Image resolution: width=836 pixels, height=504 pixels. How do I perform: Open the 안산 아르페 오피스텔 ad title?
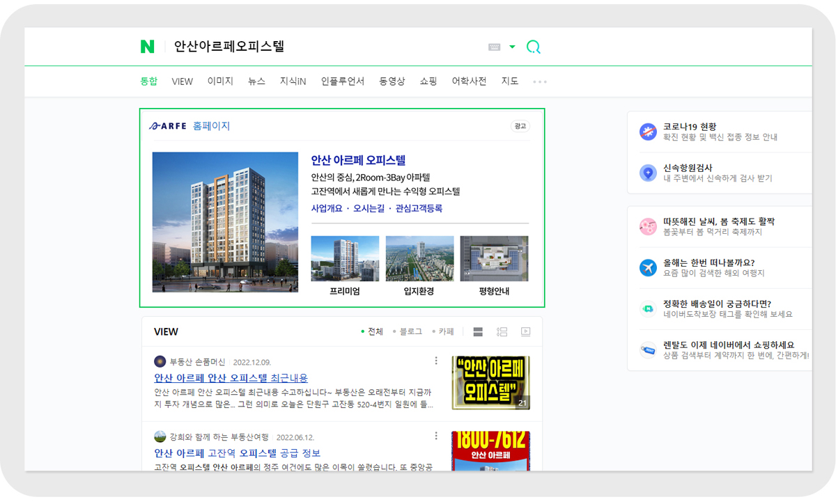(x=358, y=161)
